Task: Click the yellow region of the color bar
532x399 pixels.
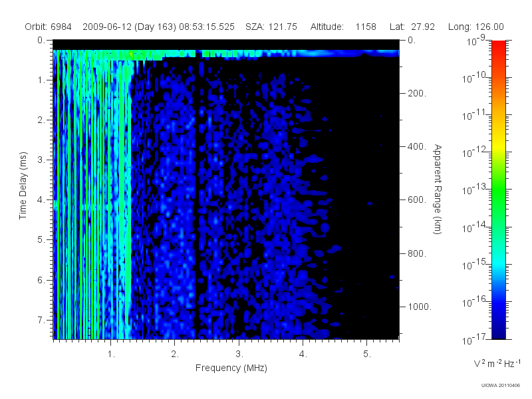Action: pos(499,144)
